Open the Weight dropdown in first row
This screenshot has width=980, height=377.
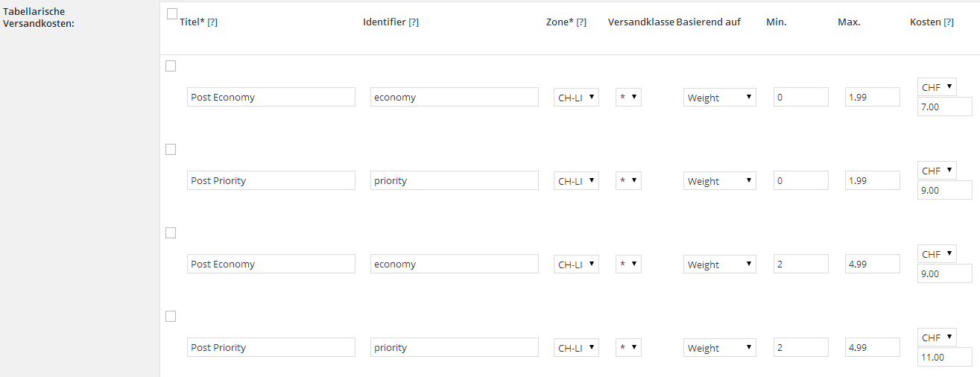pos(719,98)
